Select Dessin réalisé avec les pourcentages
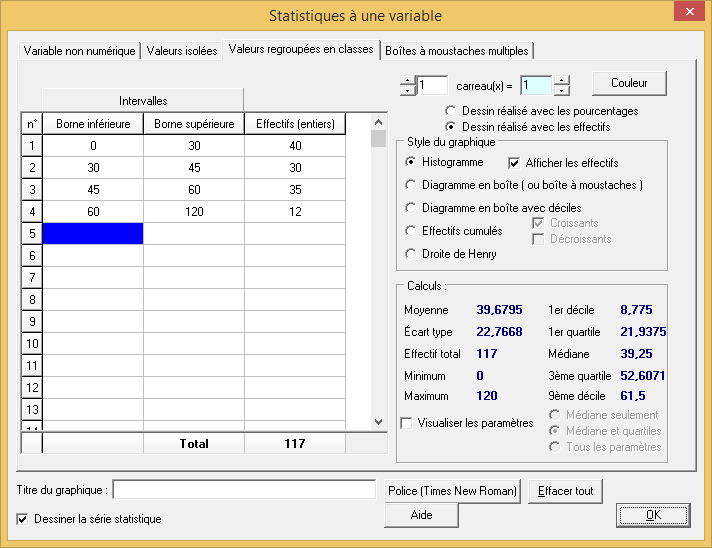Viewport: 712px width, 548px height. click(451, 111)
